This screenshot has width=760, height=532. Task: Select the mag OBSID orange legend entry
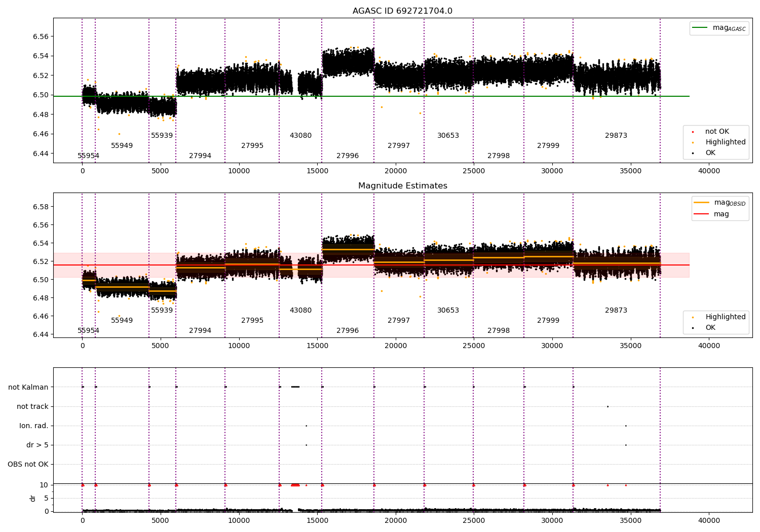click(x=720, y=203)
